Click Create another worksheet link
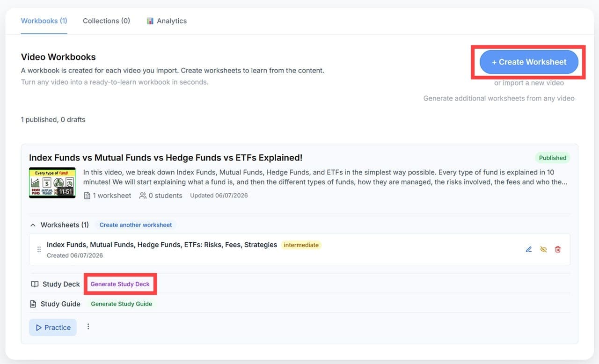The width and height of the screenshot is (599, 364). 136,225
